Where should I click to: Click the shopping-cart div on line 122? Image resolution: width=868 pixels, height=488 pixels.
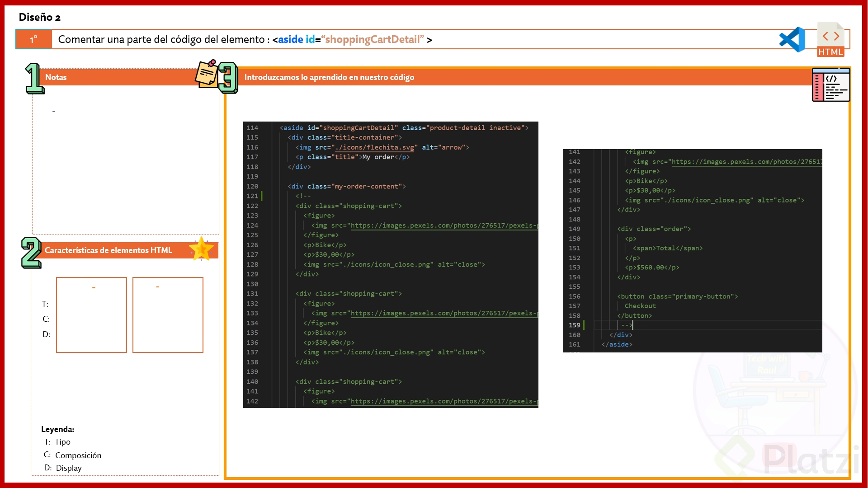349,206
